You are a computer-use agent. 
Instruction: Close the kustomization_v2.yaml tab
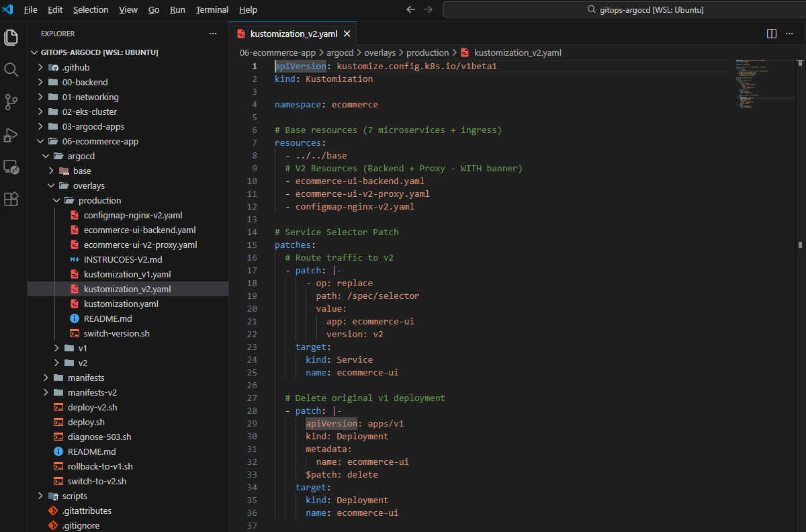347,34
